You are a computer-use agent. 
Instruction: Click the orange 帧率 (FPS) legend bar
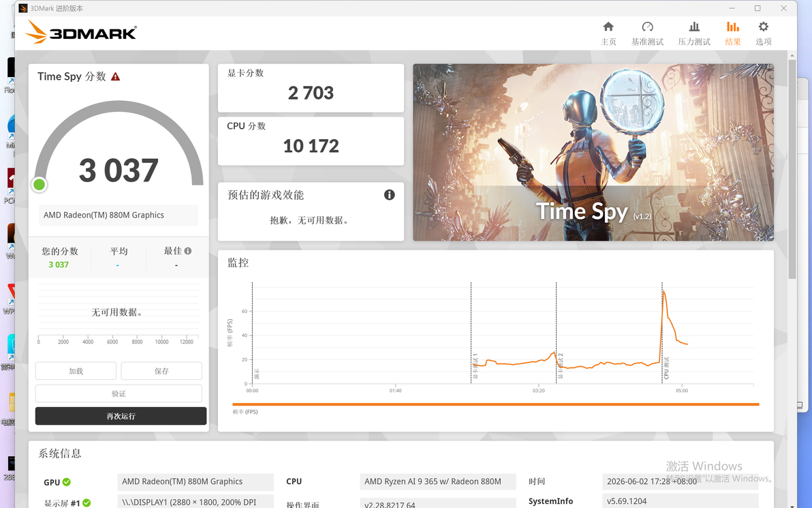point(496,404)
